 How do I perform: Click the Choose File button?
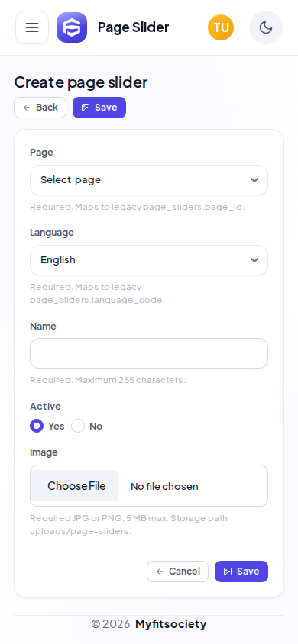tap(76, 486)
